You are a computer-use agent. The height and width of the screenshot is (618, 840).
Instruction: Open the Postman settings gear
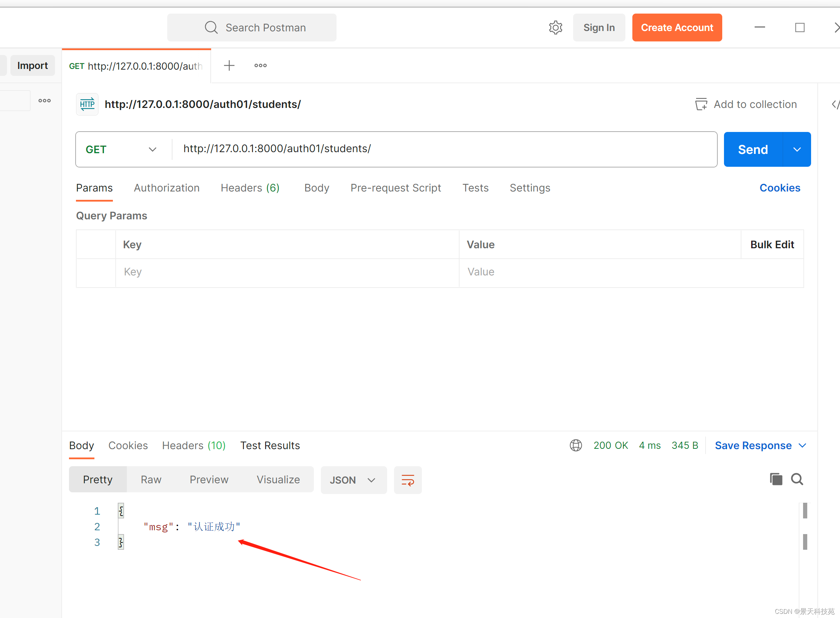(555, 28)
